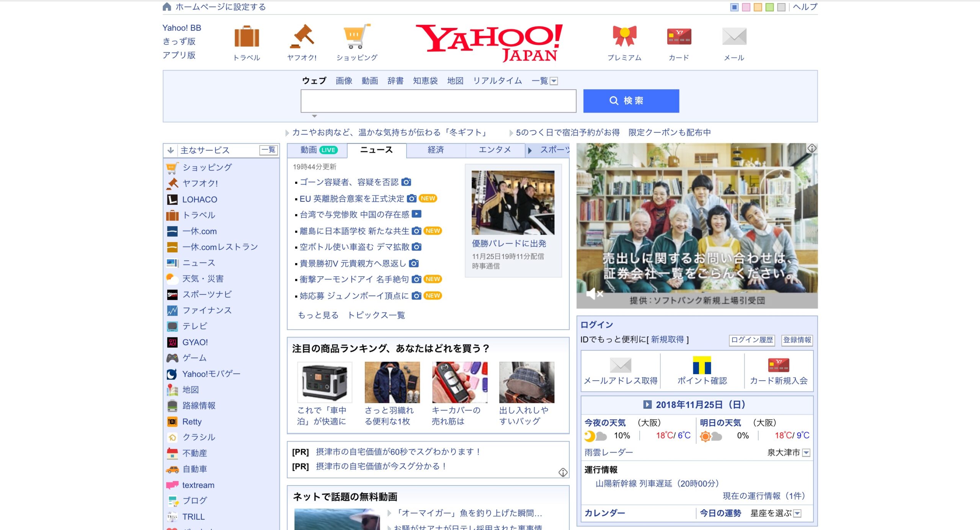Open the 山陽新幹線 列車遅延 notice
Viewport: 980px width, 530px height.
(657, 483)
